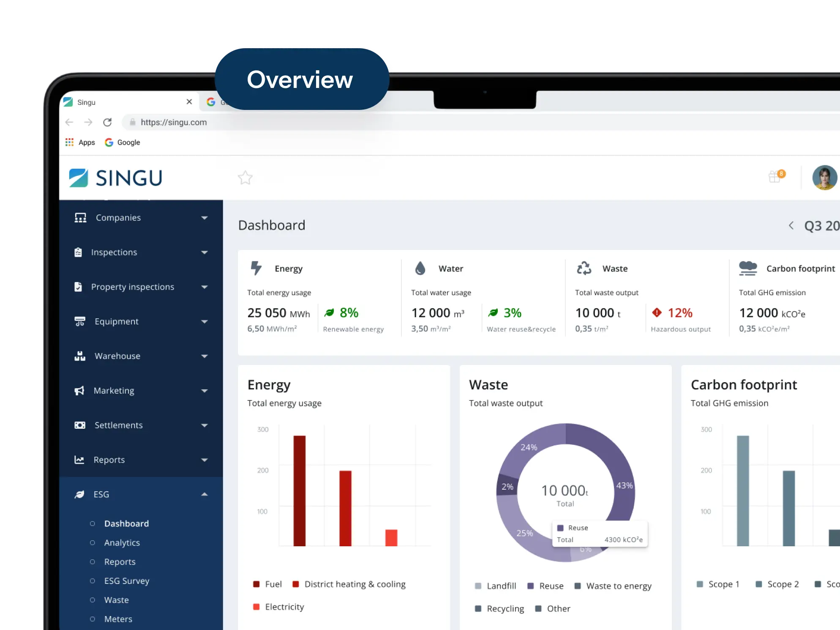The width and height of the screenshot is (840, 630).
Task: Click the Marketing megaphone icon
Action: pos(79,391)
